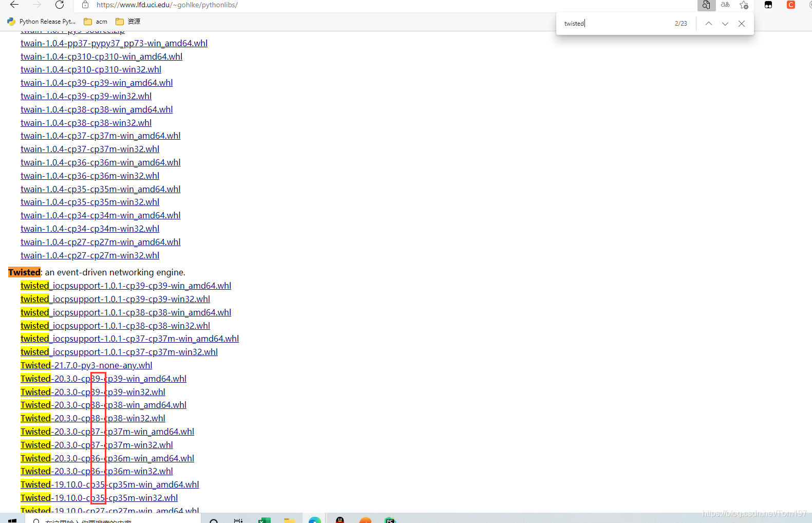The height and width of the screenshot is (523, 812).
Task: Jump to previous 'twisted' search match
Action: point(708,24)
